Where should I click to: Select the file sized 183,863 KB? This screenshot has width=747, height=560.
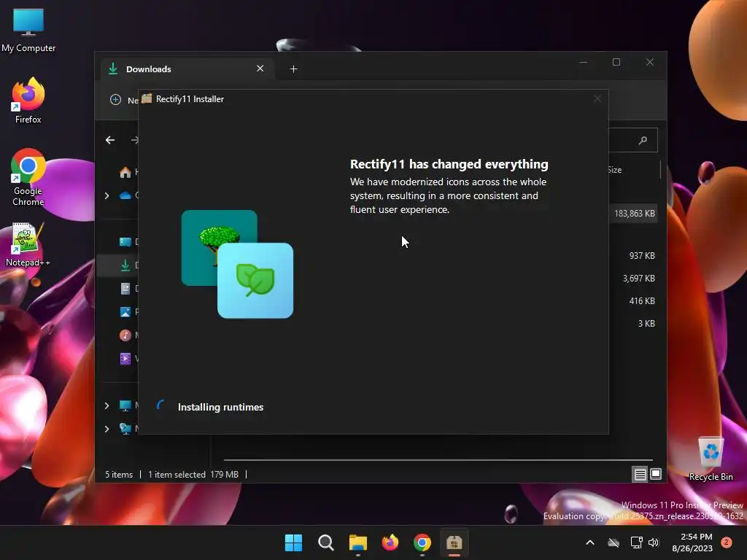[x=634, y=214]
